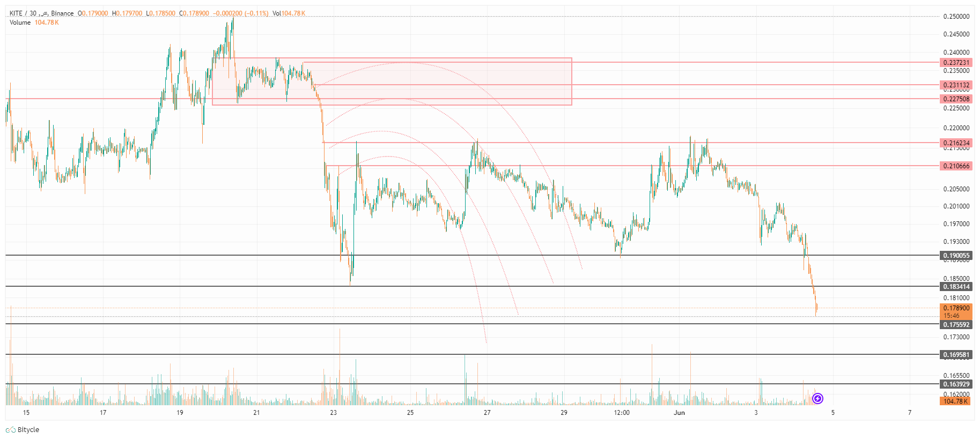Click the Jun month label on the time axis
This screenshot has height=439, width=980.
pyautogui.click(x=679, y=413)
